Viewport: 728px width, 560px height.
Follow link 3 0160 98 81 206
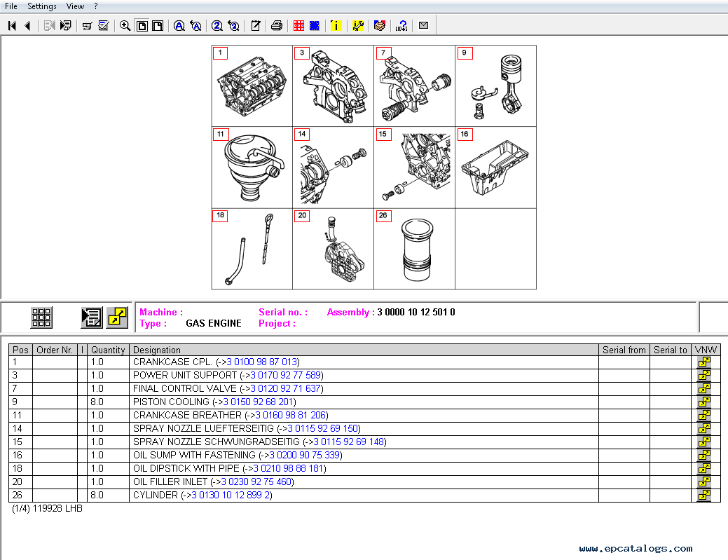pyautogui.click(x=291, y=415)
